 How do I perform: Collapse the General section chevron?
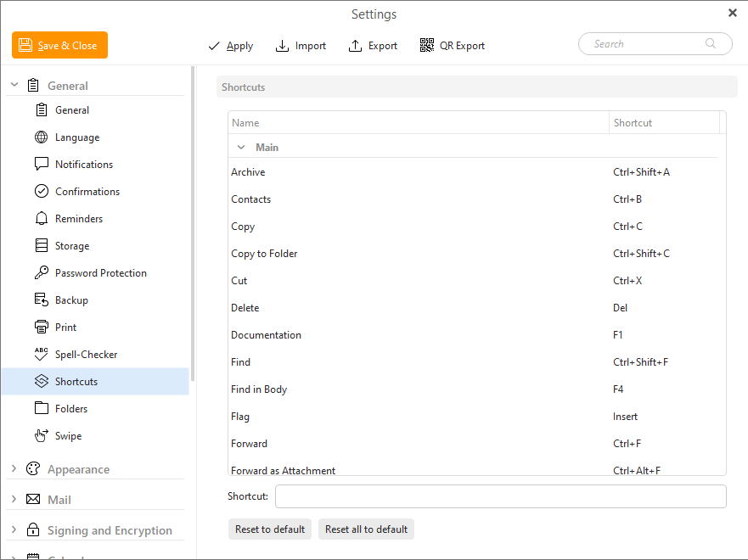click(14, 86)
